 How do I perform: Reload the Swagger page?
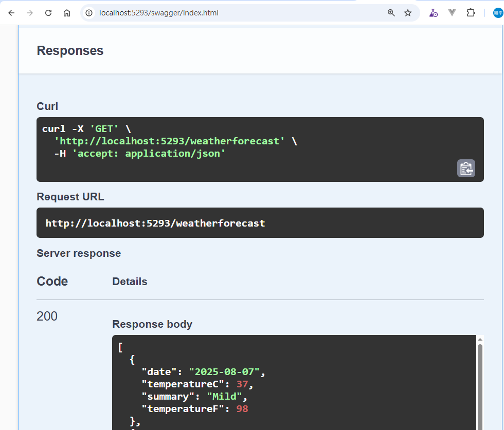pos(48,13)
